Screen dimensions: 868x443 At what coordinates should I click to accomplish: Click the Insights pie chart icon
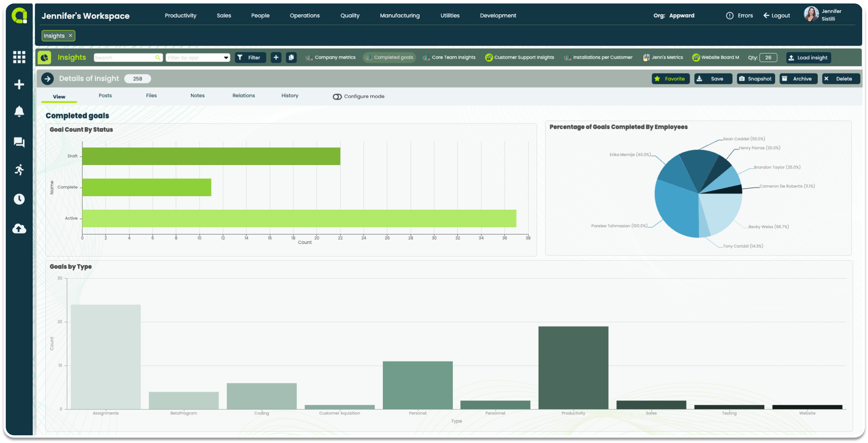(45, 57)
